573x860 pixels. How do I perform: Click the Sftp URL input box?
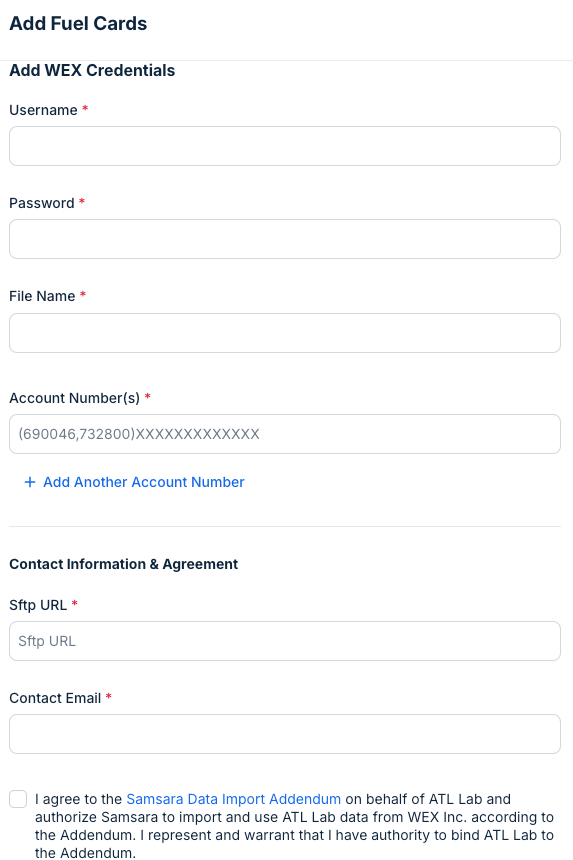(285, 641)
